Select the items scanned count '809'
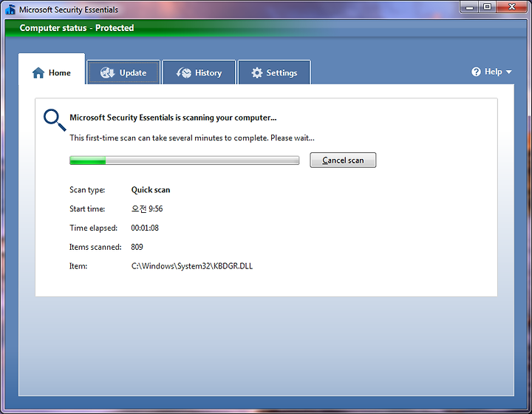This screenshot has width=532, height=414. (x=137, y=247)
